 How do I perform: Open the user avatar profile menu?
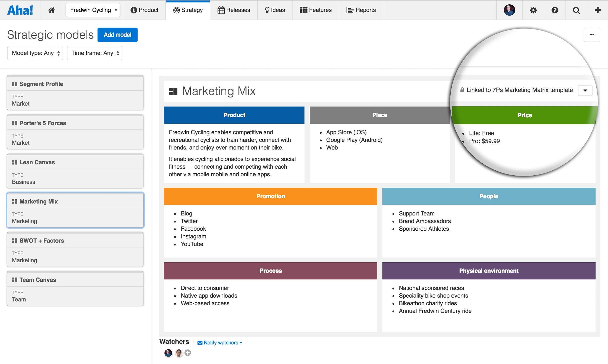509,10
